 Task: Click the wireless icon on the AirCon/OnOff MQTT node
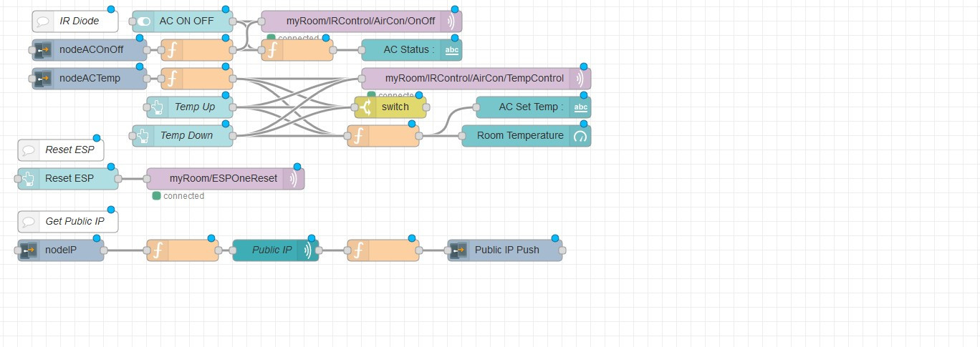pos(451,21)
